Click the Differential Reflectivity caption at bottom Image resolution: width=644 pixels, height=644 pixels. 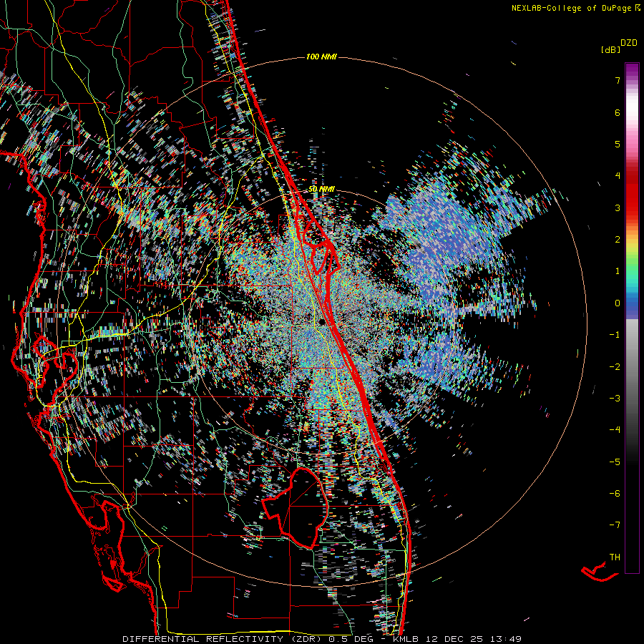click(322, 639)
